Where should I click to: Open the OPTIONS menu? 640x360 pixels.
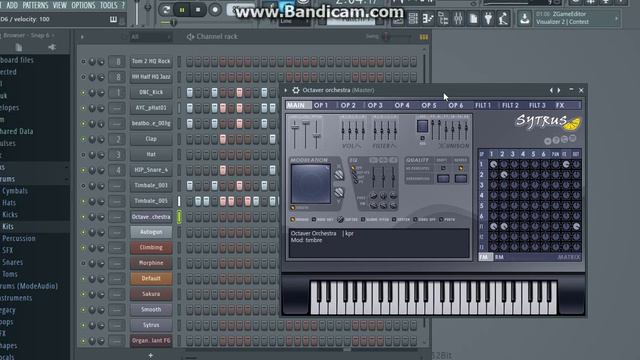point(83,5)
